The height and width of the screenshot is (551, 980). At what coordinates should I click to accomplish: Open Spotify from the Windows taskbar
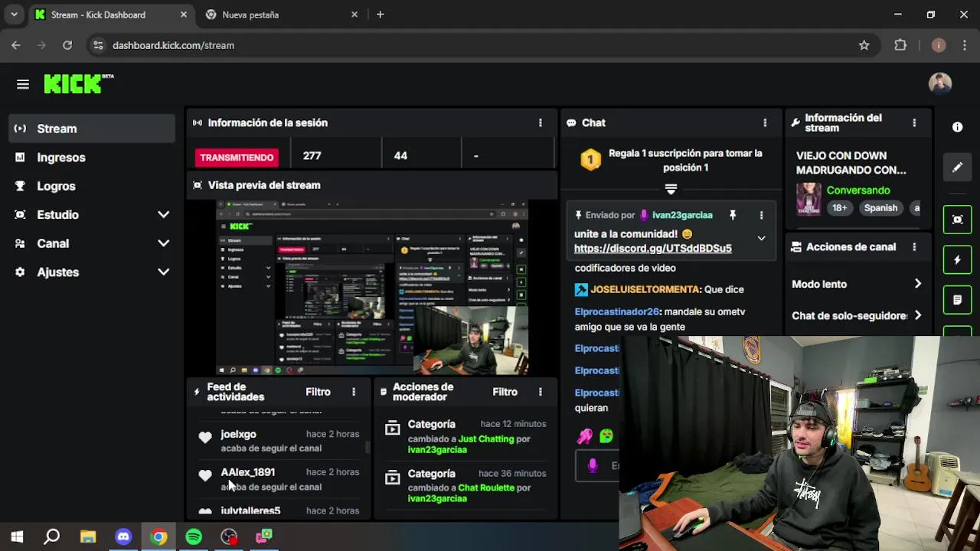tap(194, 536)
